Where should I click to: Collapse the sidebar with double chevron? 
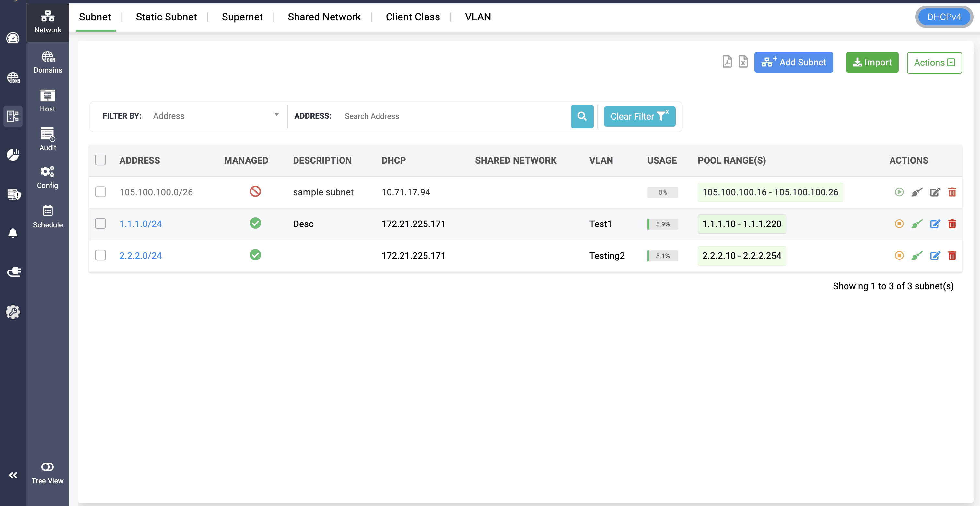(13, 475)
